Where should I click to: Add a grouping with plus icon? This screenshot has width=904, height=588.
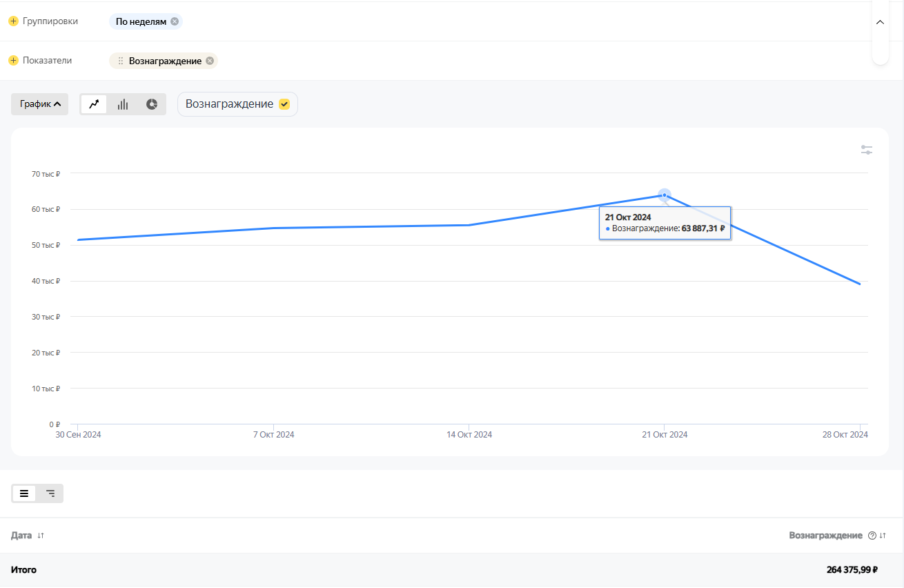(13, 21)
